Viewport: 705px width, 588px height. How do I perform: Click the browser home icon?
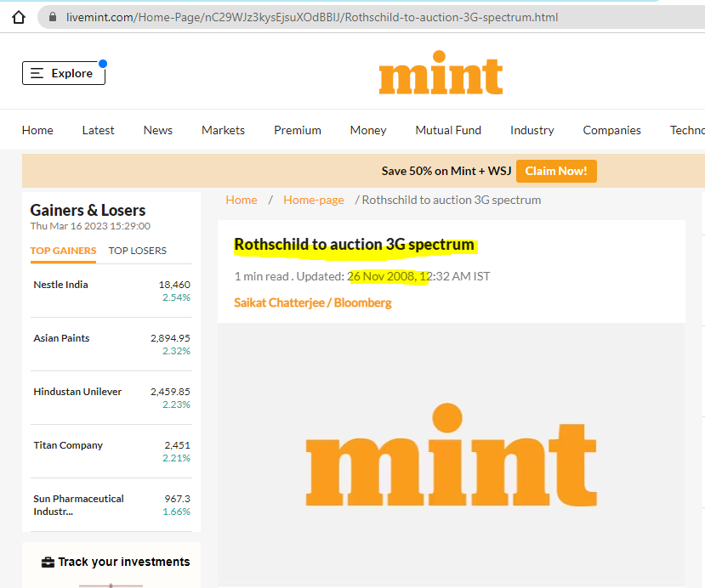(x=19, y=18)
